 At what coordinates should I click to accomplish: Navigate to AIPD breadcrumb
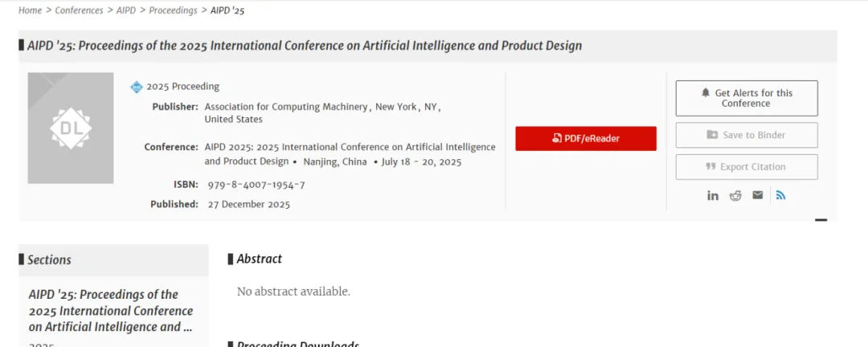point(126,10)
